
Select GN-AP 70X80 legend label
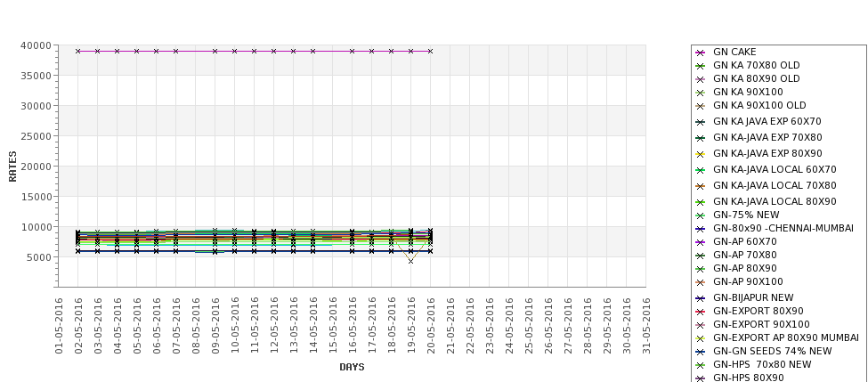pos(744,255)
